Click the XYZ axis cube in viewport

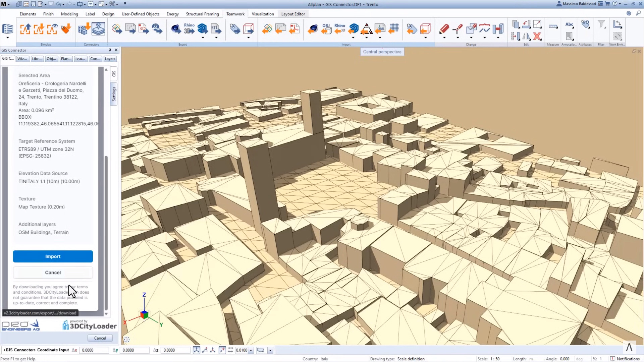[144, 315]
